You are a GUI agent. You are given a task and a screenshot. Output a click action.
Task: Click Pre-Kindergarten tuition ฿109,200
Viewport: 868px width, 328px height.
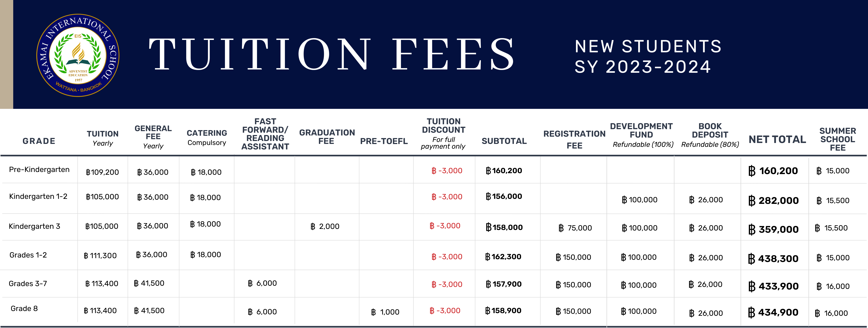click(x=102, y=172)
